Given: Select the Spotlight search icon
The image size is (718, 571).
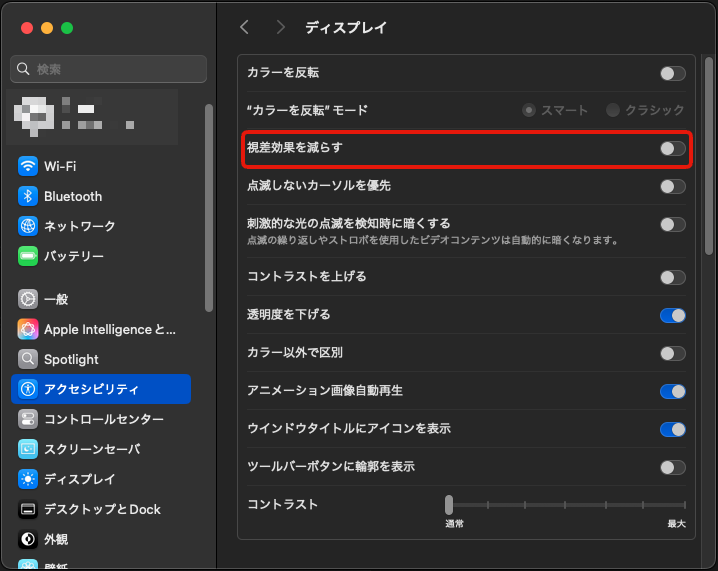Looking at the screenshot, I should [28, 359].
